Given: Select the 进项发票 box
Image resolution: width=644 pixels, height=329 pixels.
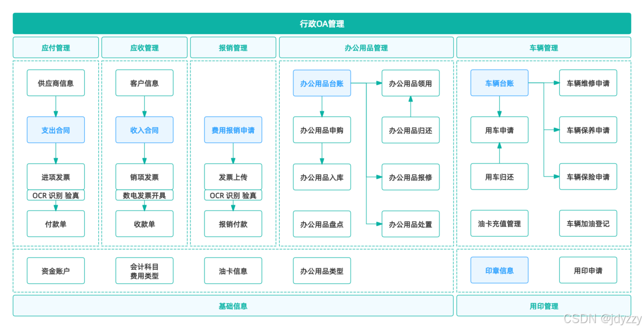Looking at the screenshot, I should coord(56,177).
